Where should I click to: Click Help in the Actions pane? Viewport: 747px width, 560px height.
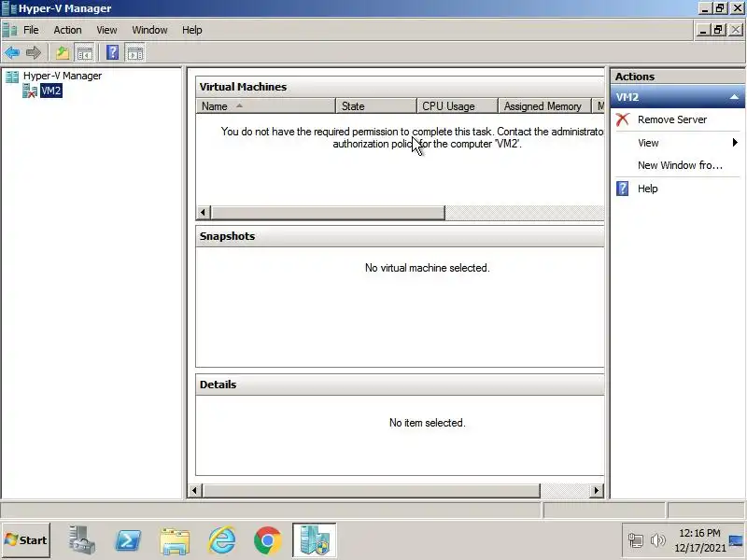(x=647, y=189)
